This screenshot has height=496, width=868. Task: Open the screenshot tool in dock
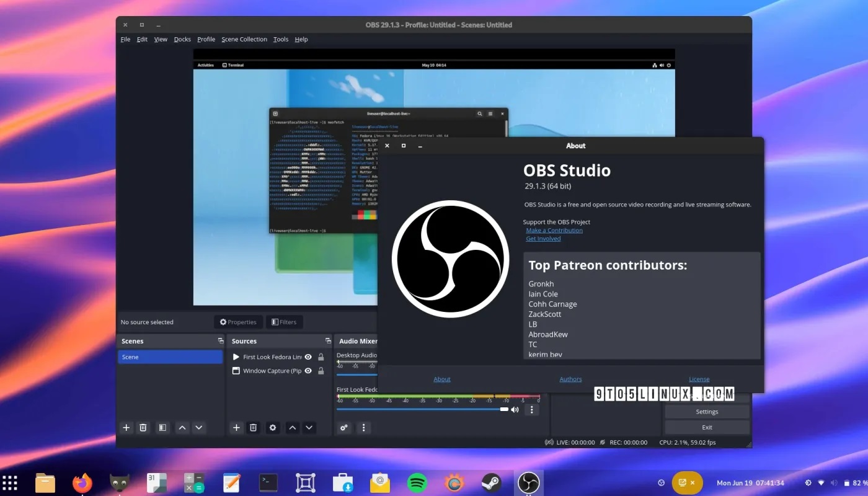tap(306, 482)
